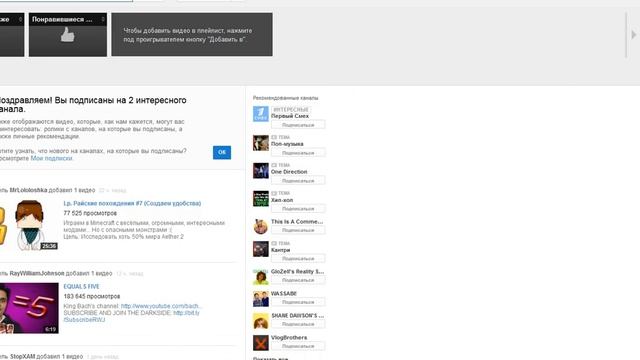640x360 pixels.
Task: Open video title Lp. Райские похождения #7
Action: pyautogui.click(x=132, y=203)
